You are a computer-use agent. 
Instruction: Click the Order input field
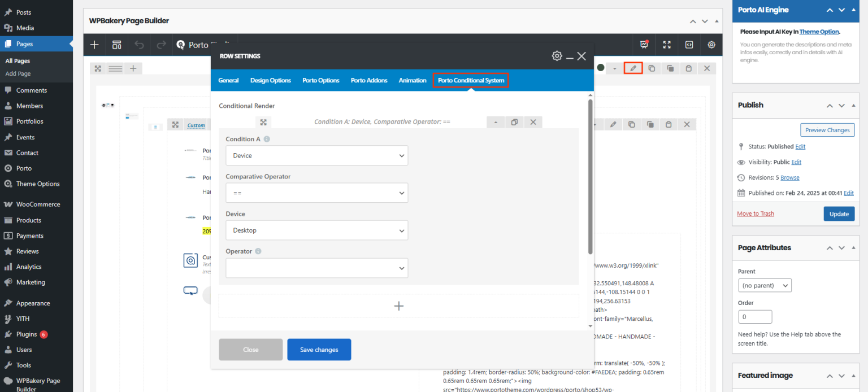coord(755,317)
